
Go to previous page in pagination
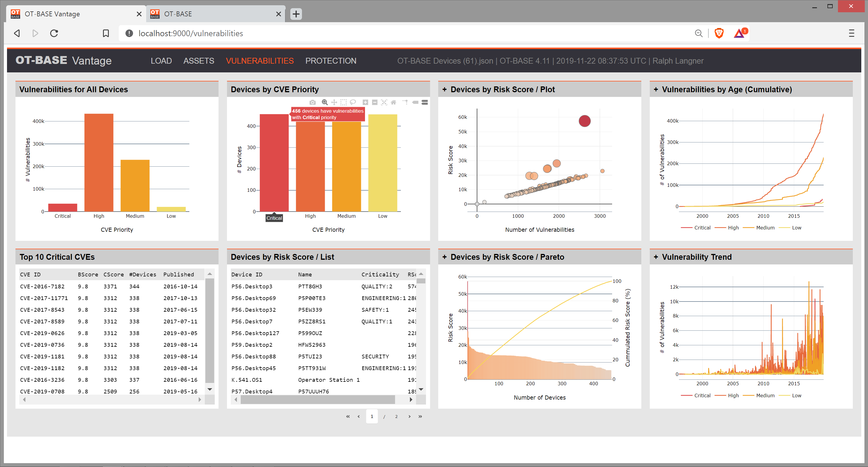point(359,417)
